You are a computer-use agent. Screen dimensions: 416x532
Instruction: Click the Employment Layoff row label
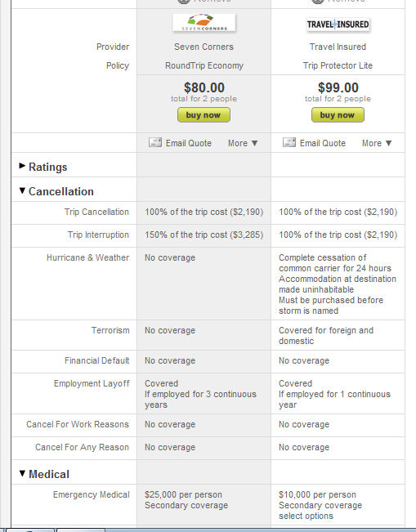click(x=92, y=383)
